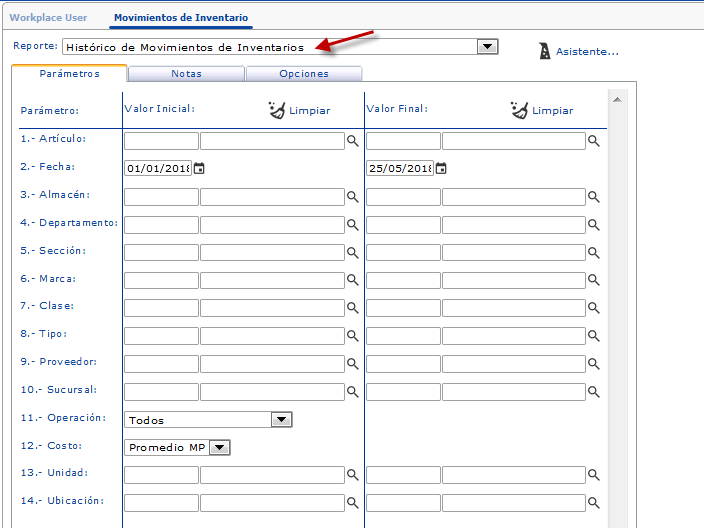
Task: Select the Workplace User tab
Action: pyautogui.click(x=48, y=18)
